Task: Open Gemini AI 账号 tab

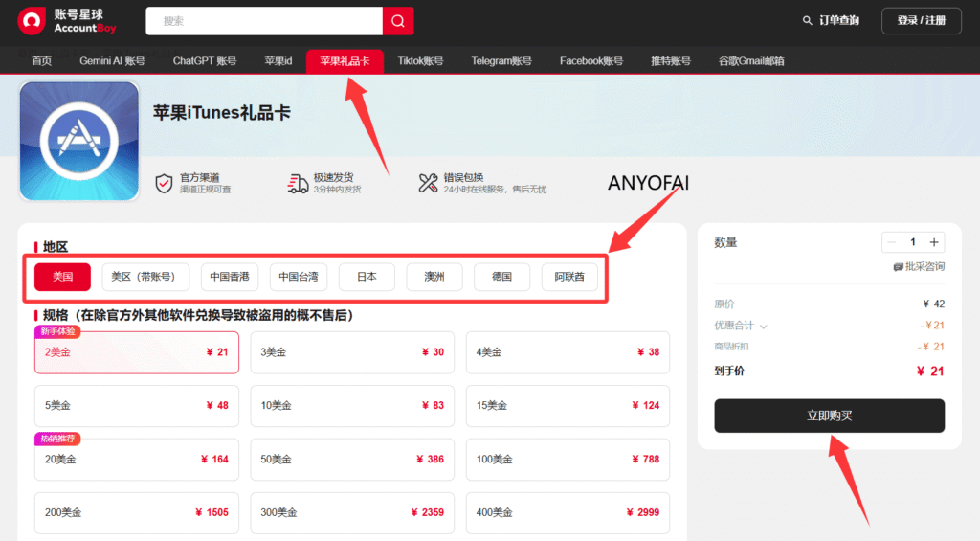Action: point(113,61)
